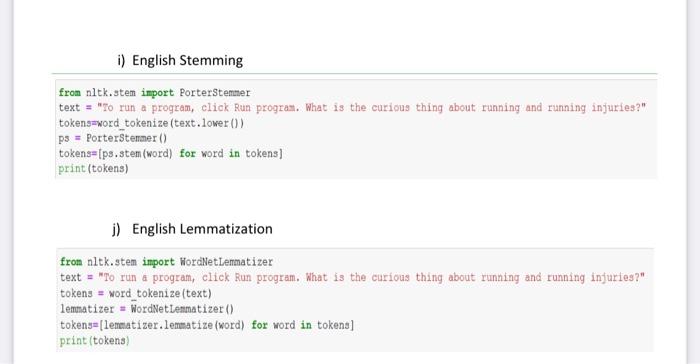Click the ps = PorterStemmer() line

point(112,138)
